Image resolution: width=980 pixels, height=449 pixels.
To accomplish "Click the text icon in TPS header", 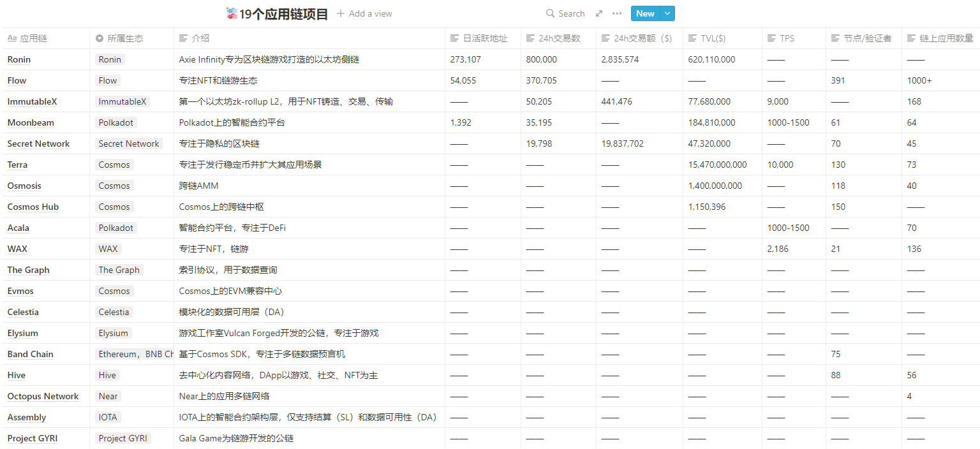I will tap(772, 38).
